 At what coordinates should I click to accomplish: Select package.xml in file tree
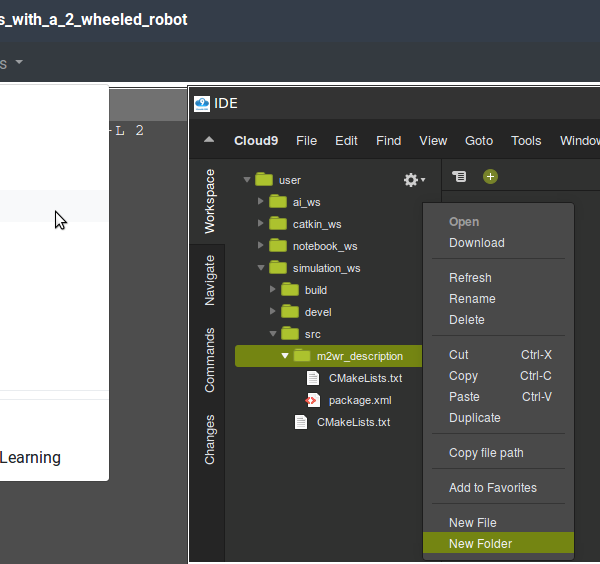[x=360, y=400]
